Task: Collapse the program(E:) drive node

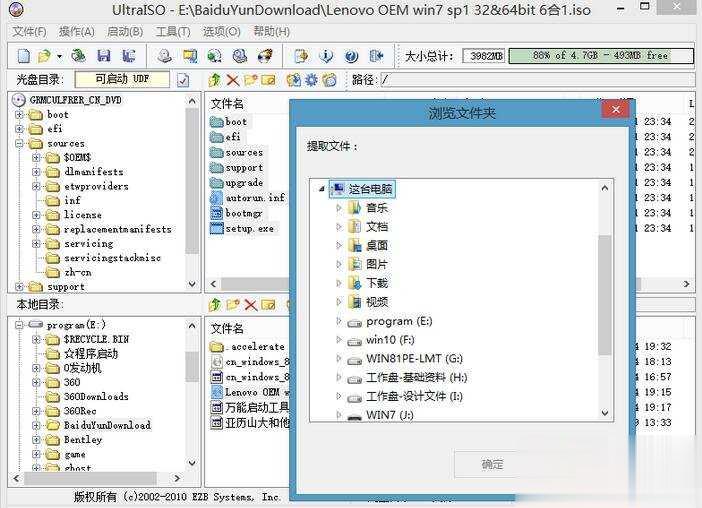Action: click(19, 325)
